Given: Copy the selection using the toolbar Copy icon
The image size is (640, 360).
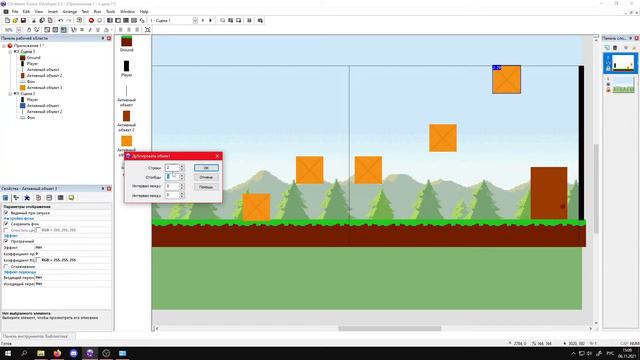Looking at the screenshot, I should pyautogui.click(x=42, y=20).
